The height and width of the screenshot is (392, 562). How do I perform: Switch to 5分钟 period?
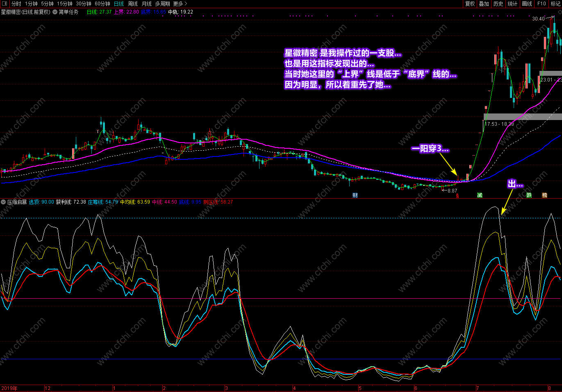tap(47, 4)
